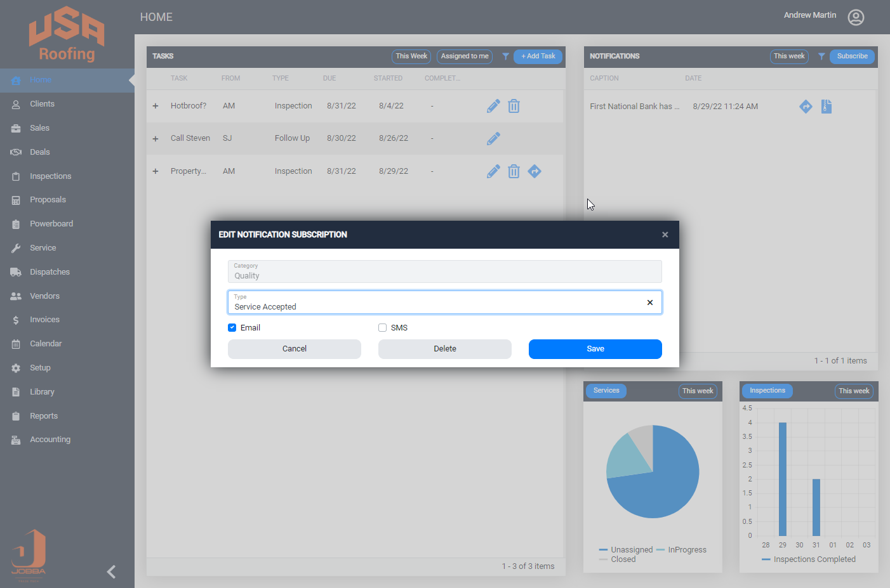Collapse the sidebar with the chevron arrow

pos(112,572)
